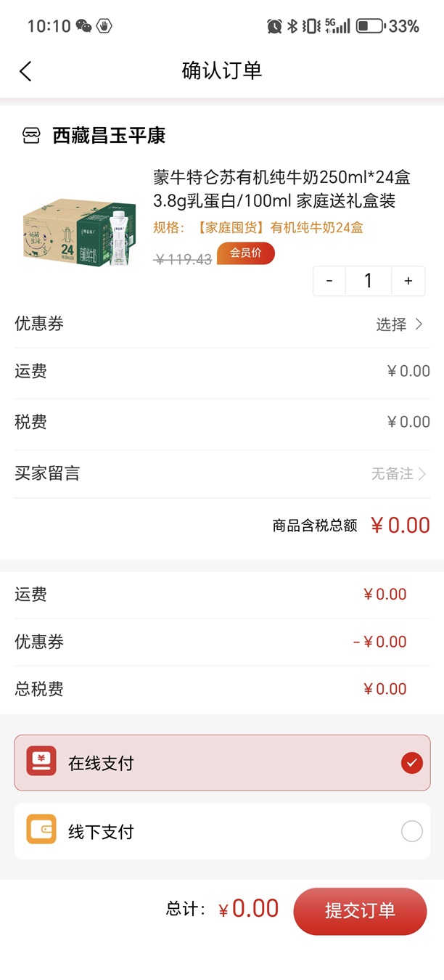
Task: Tap the quantity input field
Action: point(369,282)
